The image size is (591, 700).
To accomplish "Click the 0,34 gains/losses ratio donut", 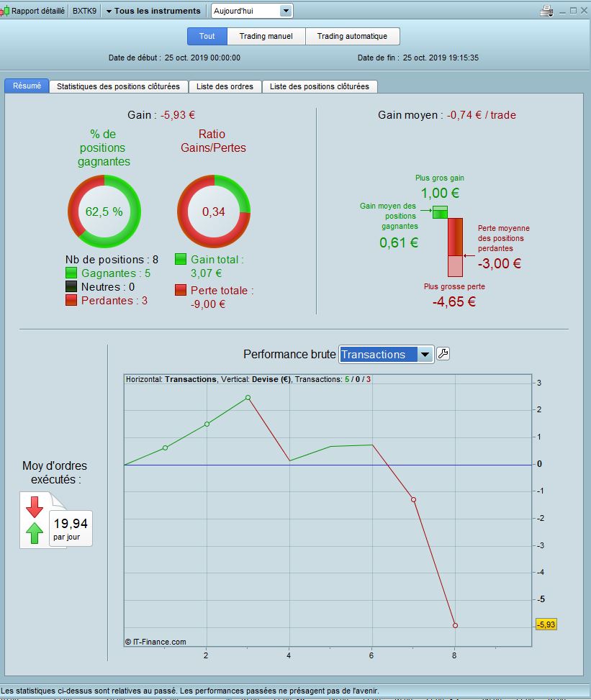I will pyautogui.click(x=214, y=212).
